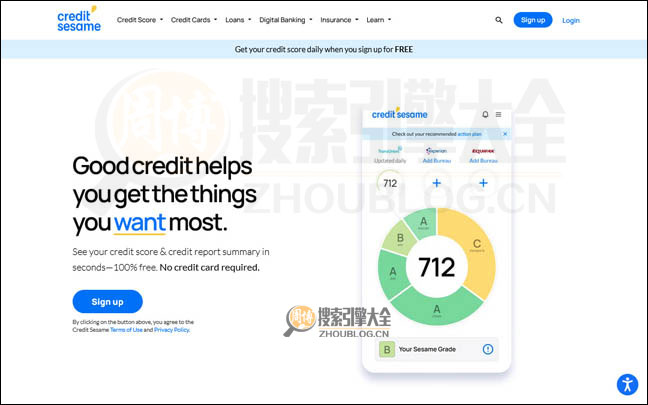Screen dimensions: 648x405
Task: Expand the Credit Score dropdown menu
Action: coord(140,20)
